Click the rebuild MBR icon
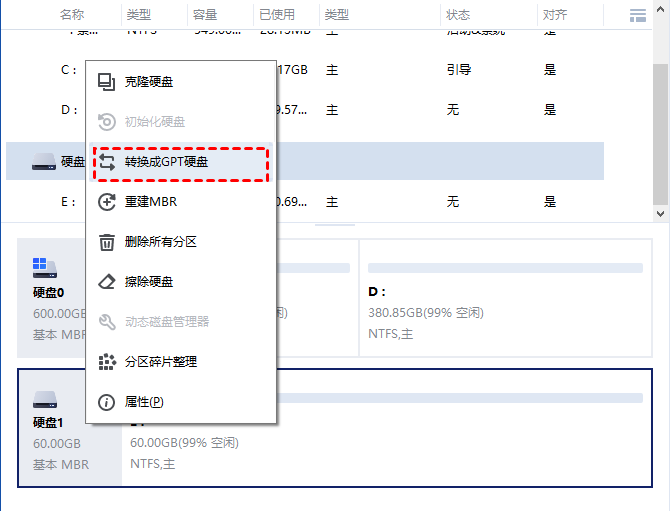This screenshot has height=511, width=670. click(x=106, y=202)
